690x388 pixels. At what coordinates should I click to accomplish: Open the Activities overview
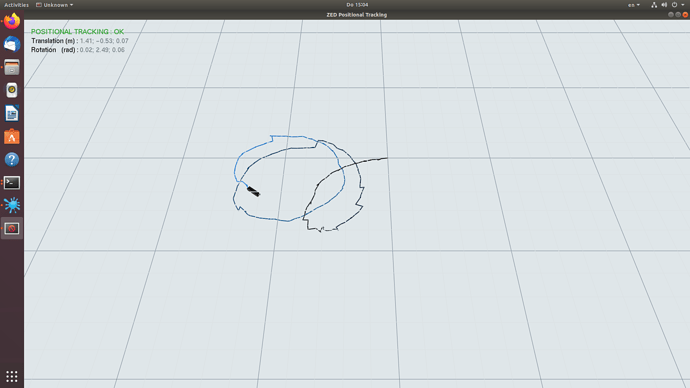[x=16, y=5]
